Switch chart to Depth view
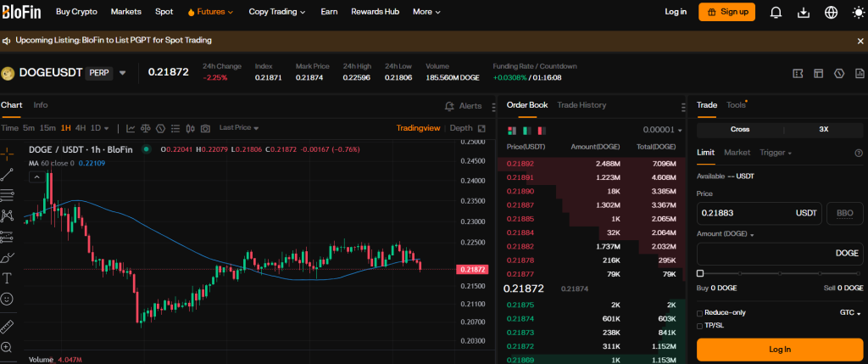 (x=460, y=128)
